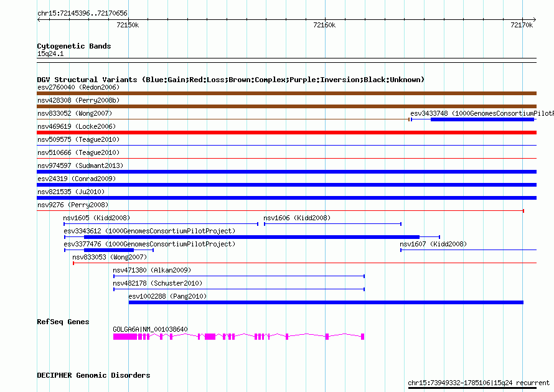Click nsv1605 (Kidd2008) label
The image size is (554, 392).
click(x=96, y=218)
